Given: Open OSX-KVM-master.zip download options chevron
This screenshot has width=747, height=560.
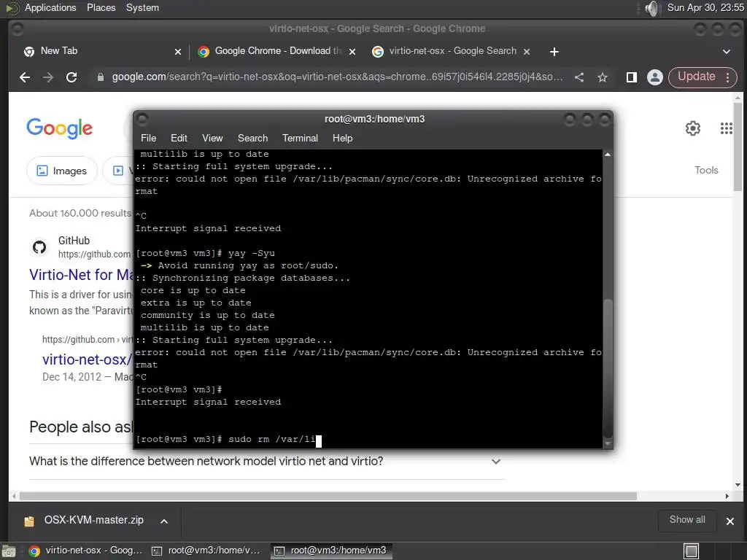Looking at the screenshot, I should (x=164, y=521).
